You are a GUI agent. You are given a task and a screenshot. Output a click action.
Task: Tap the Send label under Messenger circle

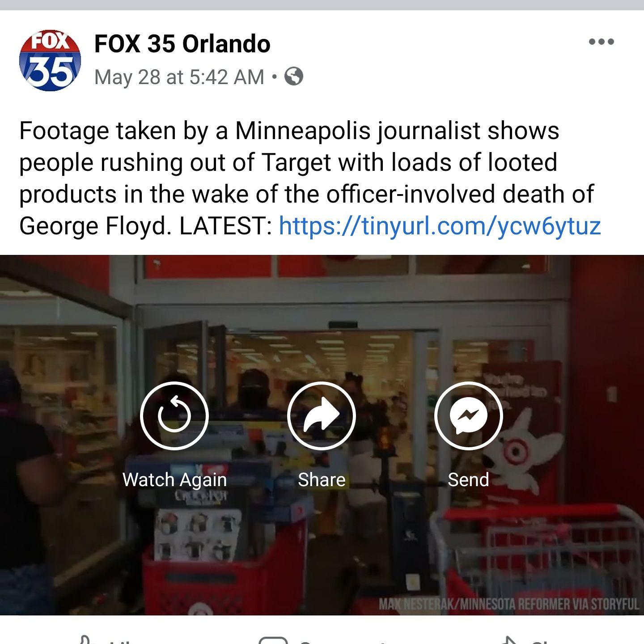(x=468, y=480)
